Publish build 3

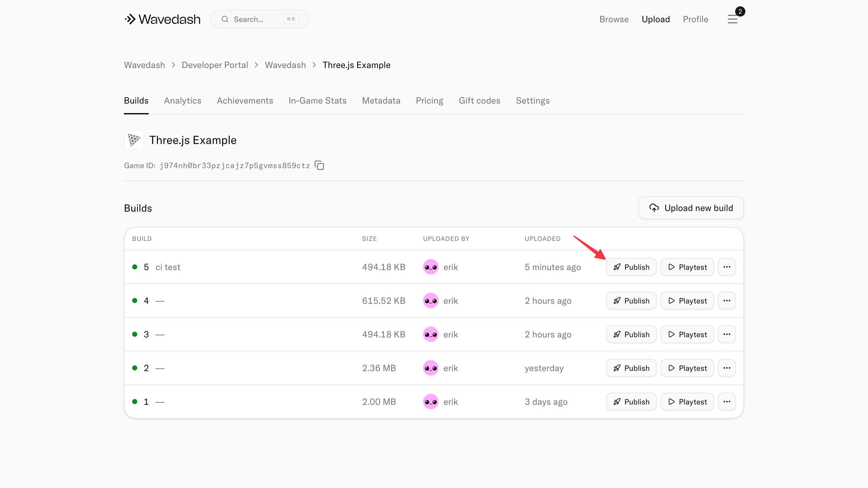tap(631, 334)
